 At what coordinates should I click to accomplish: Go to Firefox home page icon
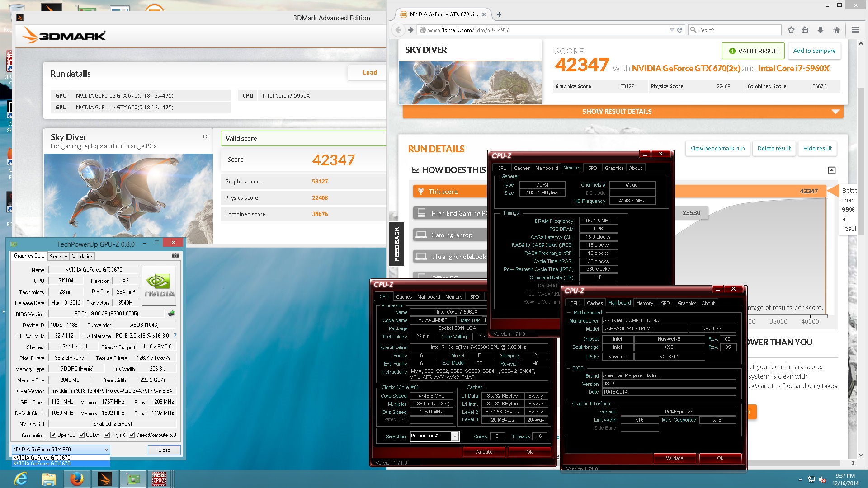tap(836, 30)
